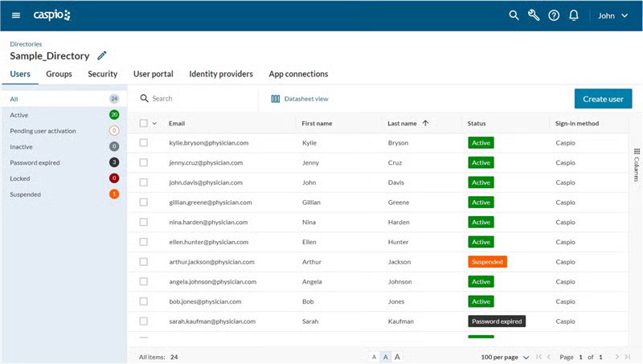Sort by Last name ascending arrow

(x=425, y=123)
